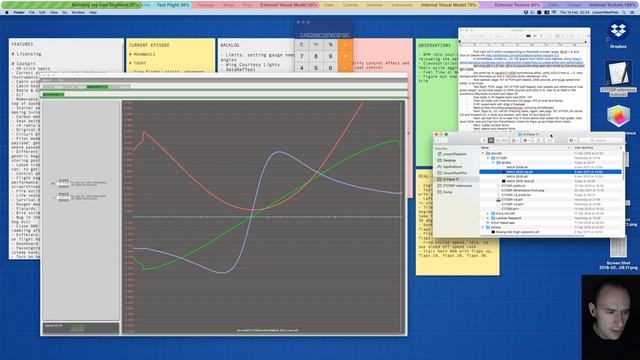Open File menu in macOS menu bar
The height and width of the screenshot is (360, 640).
point(31,13)
